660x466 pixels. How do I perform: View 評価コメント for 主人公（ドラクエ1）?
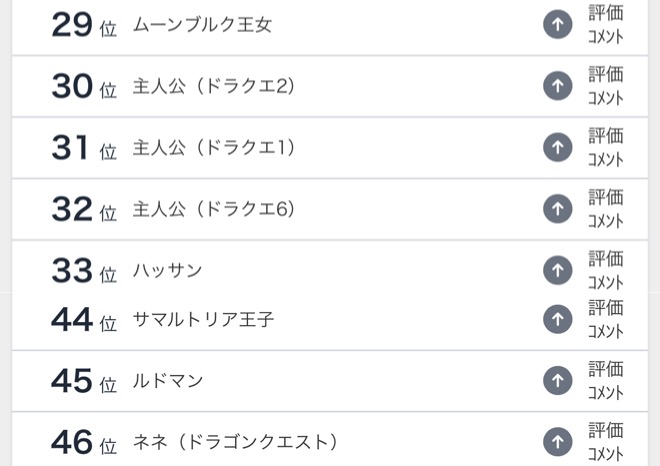(x=605, y=148)
